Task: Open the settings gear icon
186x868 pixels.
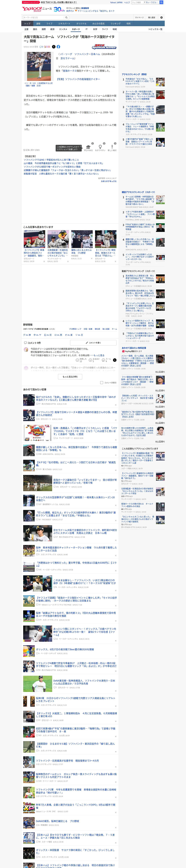Action: pyautogui.click(x=161, y=18)
